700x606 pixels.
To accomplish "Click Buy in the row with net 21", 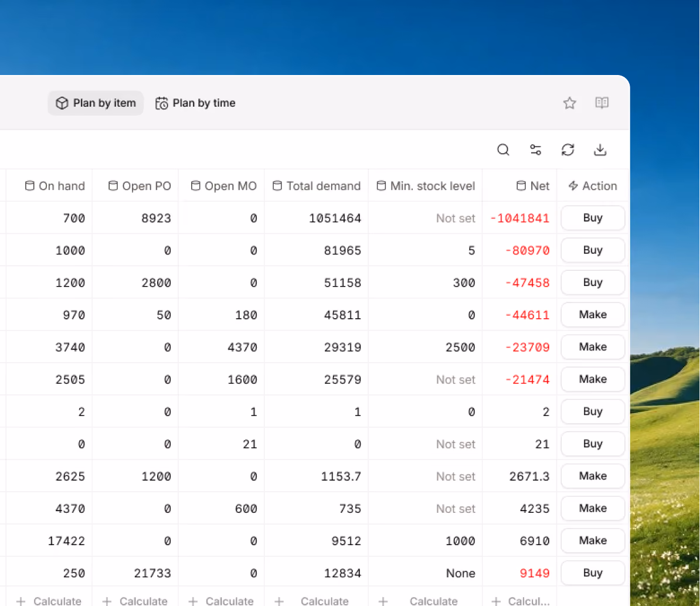I will (592, 444).
